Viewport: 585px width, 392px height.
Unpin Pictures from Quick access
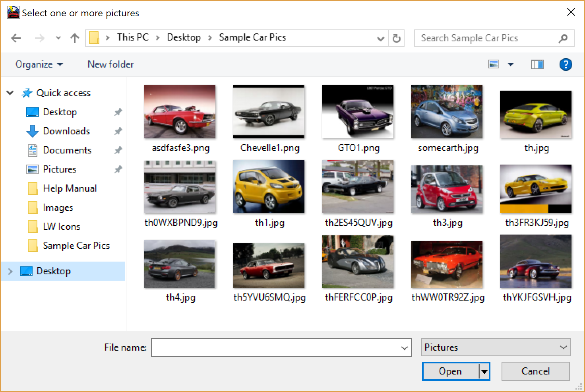(118, 169)
